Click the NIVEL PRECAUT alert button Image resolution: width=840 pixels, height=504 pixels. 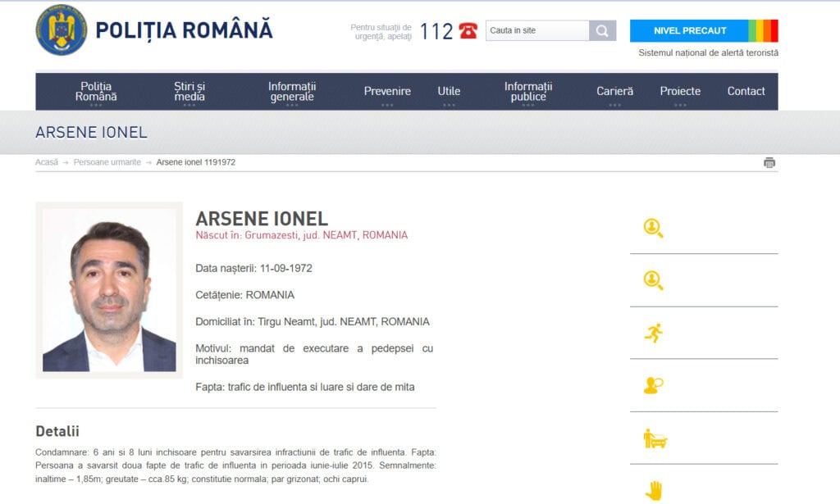click(689, 30)
